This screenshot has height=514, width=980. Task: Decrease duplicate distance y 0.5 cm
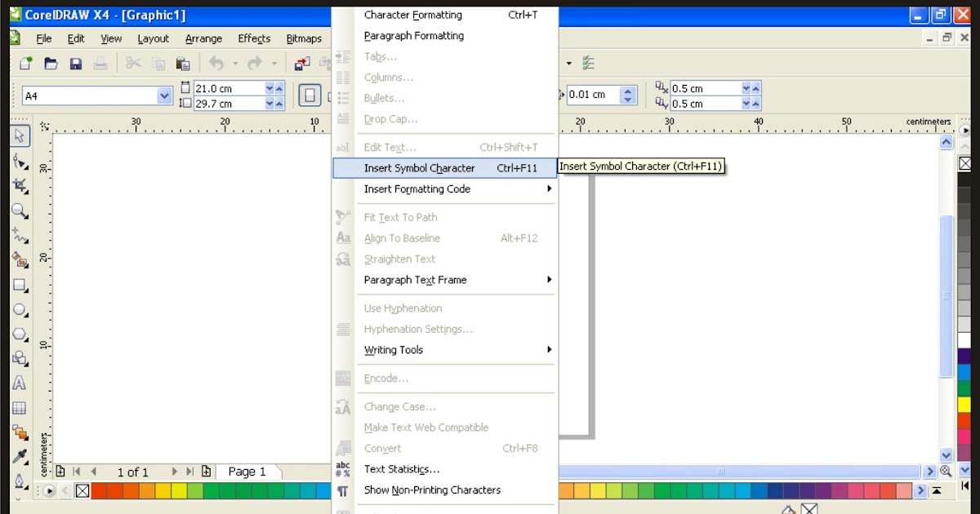coord(746,104)
